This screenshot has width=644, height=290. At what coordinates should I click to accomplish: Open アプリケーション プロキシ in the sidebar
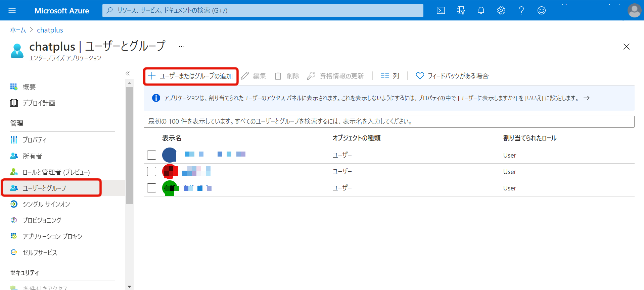tap(52, 236)
